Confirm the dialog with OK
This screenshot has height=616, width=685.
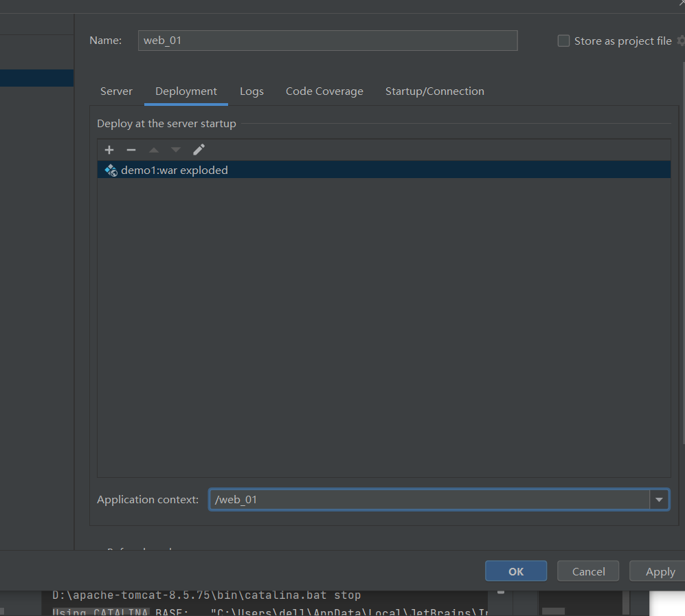[x=516, y=571]
